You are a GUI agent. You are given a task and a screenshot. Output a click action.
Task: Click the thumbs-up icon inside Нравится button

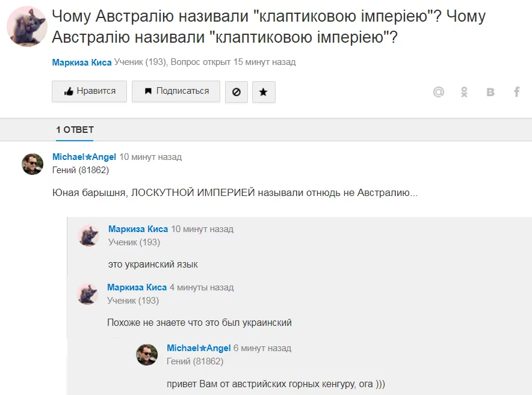tap(69, 91)
